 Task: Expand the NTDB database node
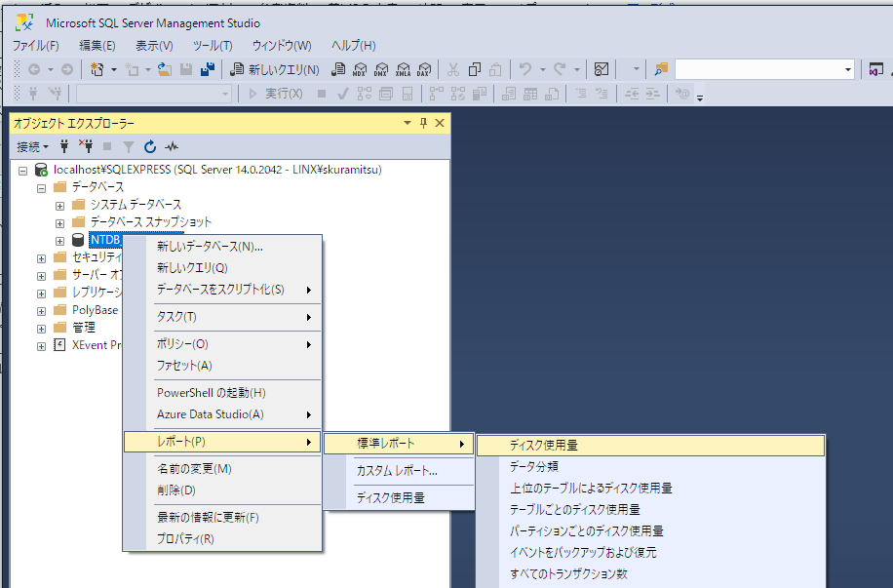click(59, 239)
